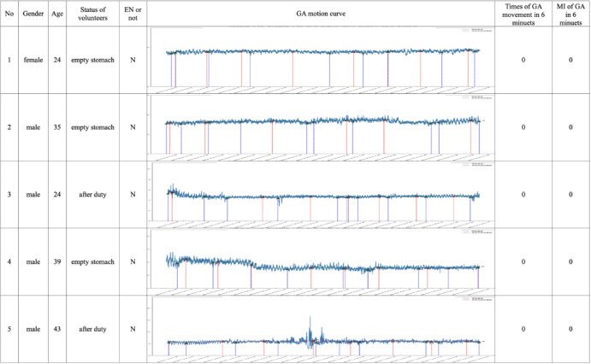Viewport: 591px width, 364px height.
Task: Select MI of GA '0' in row 5
Action: [x=570, y=329]
